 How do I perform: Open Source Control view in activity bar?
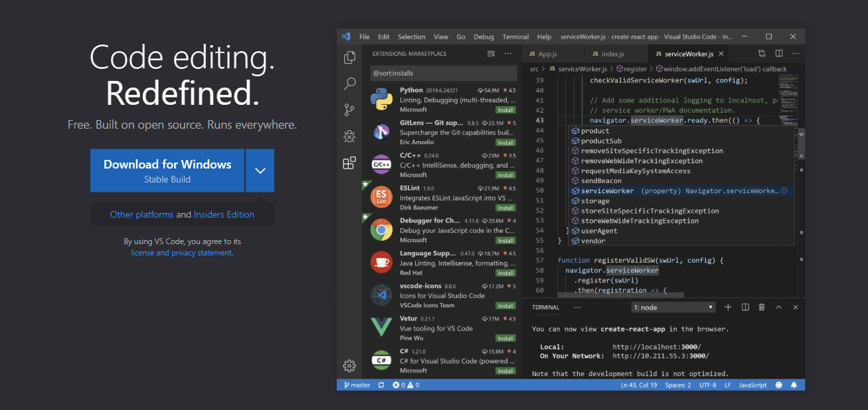(x=349, y=110)
